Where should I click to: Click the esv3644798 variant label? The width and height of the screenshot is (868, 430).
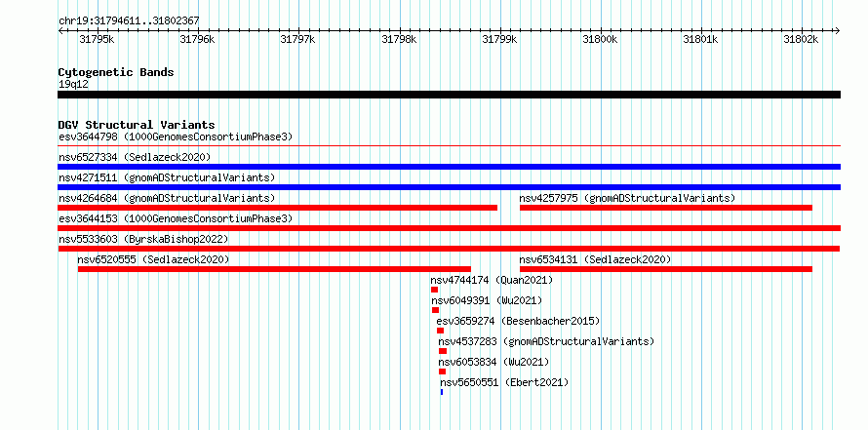[x=176, y=137]
